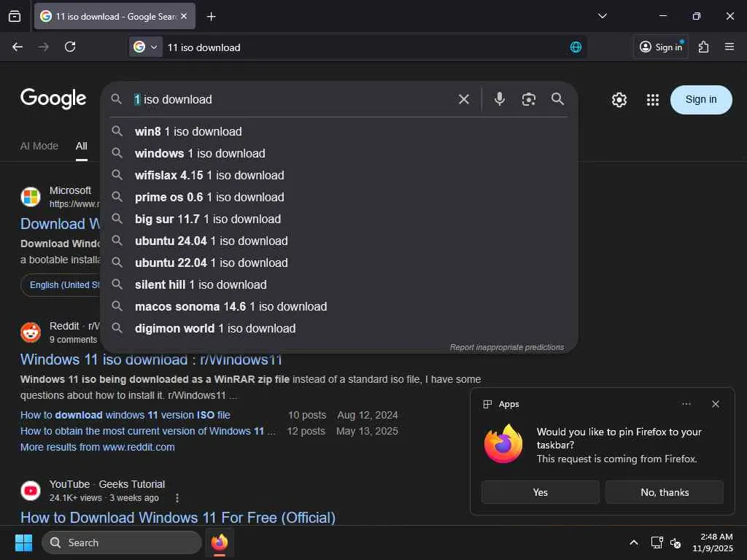The width and height of the screenshot is (747, 560).
Task: Open the search engine selector dropdown in address bar
Action: click(x=146, y=47)
